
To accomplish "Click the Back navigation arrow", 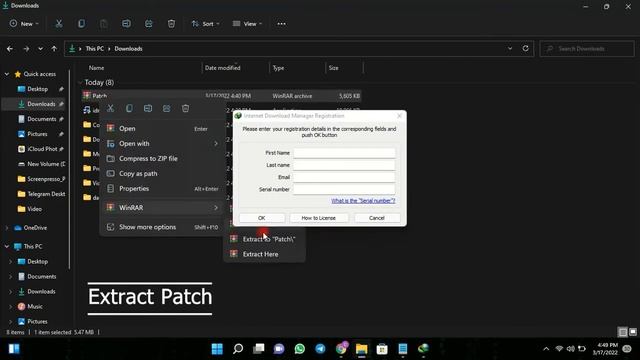I will pyautogui.click(x=10, y=49).
